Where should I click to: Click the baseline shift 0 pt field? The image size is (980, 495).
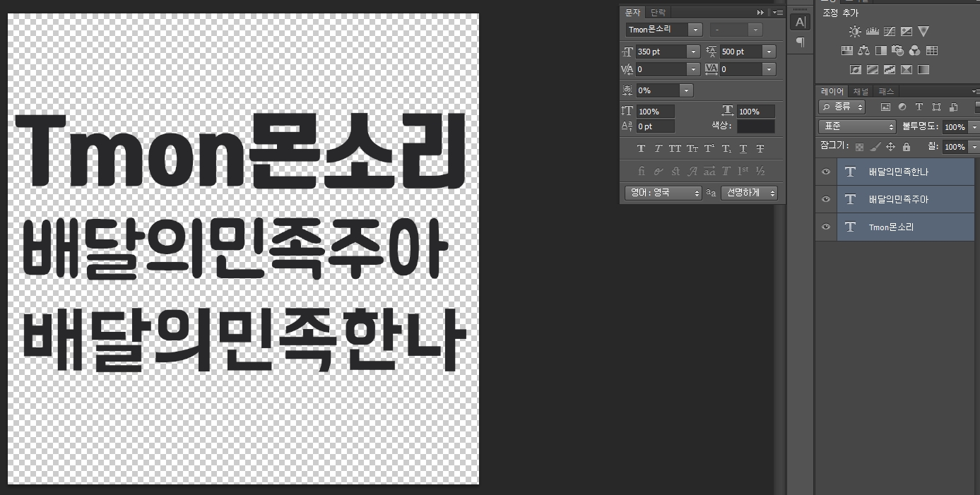pyautogui.click(x=655, y=126)
